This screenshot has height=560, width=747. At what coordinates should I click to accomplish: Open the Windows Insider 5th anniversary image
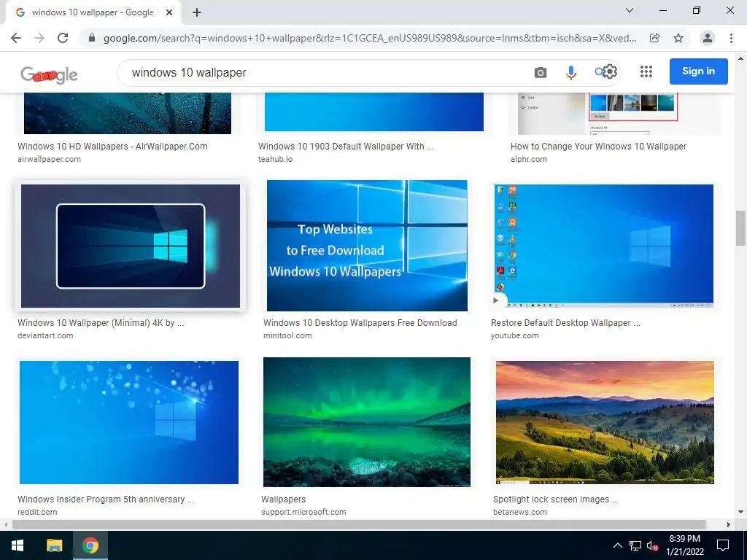(129, 422)
